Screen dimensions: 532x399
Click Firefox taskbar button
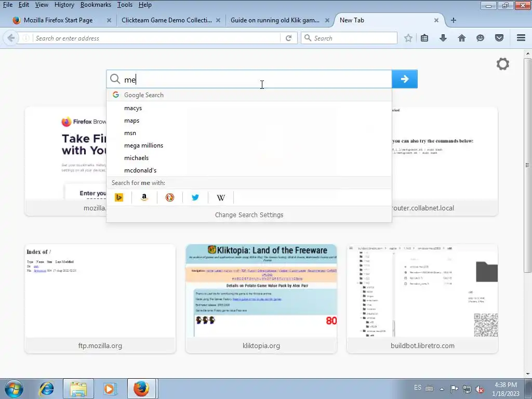tap(141, 389)
